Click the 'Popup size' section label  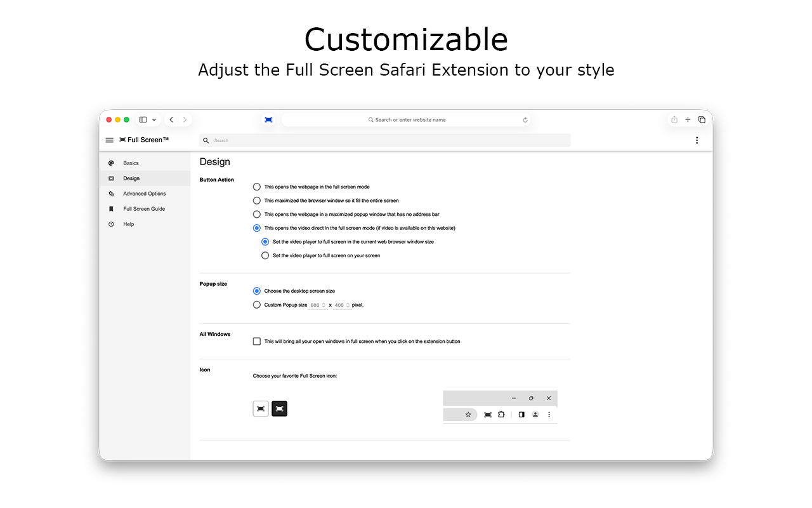pyautogui.click(x=213, y=284)
